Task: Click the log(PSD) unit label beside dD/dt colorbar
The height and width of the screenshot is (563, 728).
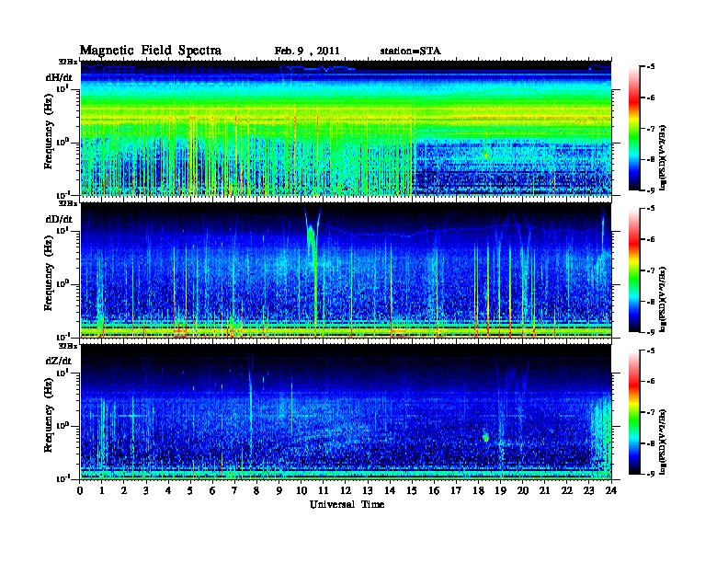Action: click(663, 299)
